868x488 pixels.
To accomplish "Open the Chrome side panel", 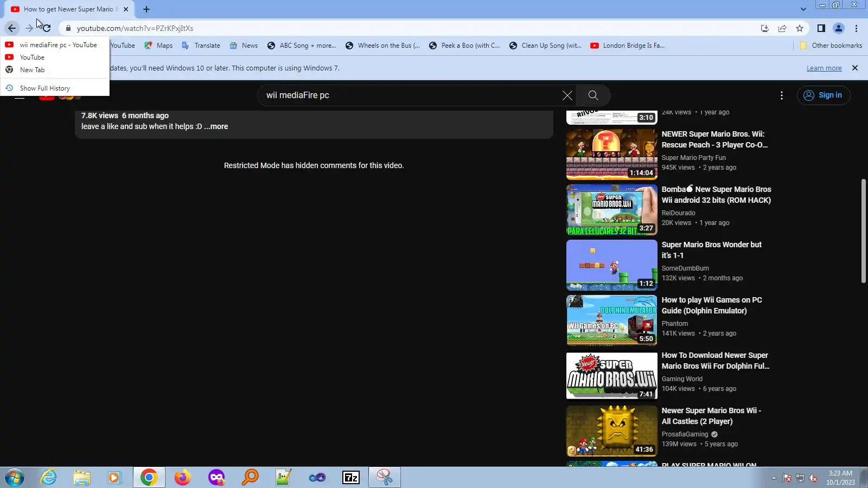I will coord(821,28).
